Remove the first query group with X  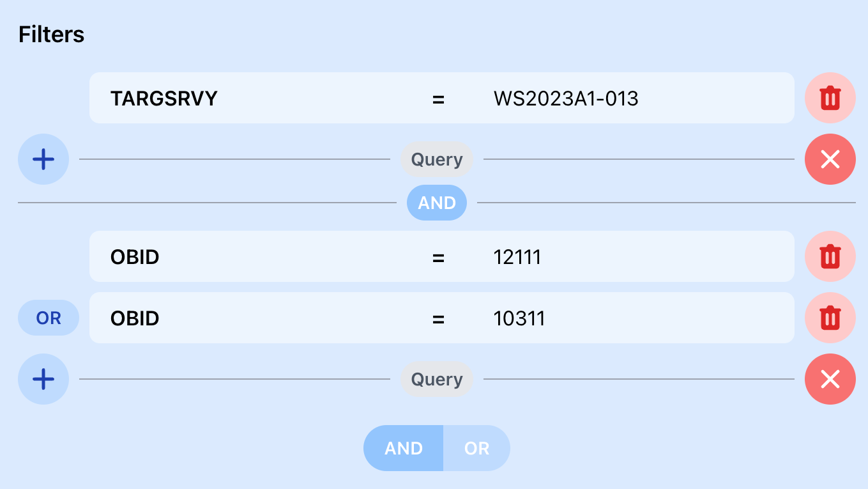tap(830, 159)
